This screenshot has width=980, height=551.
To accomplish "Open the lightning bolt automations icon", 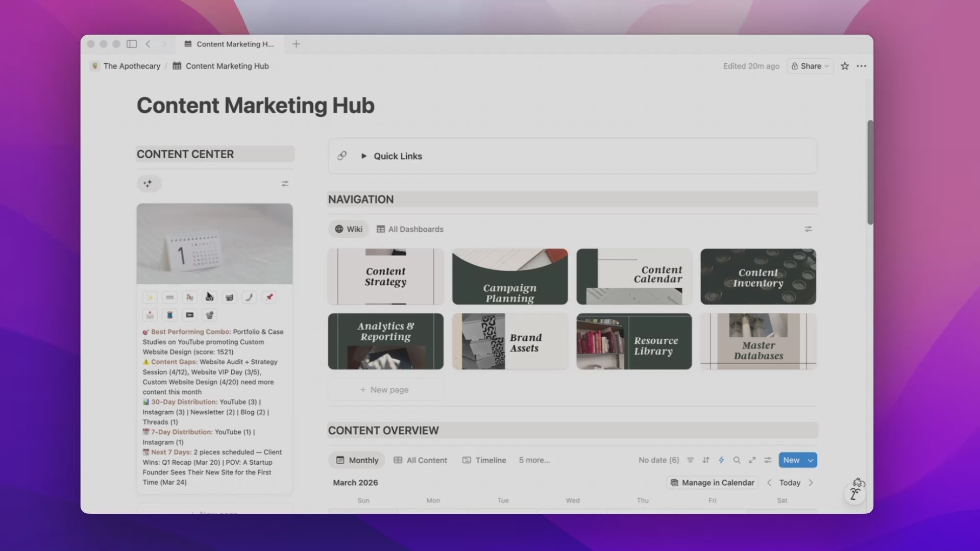I will (x=721, y=460).
